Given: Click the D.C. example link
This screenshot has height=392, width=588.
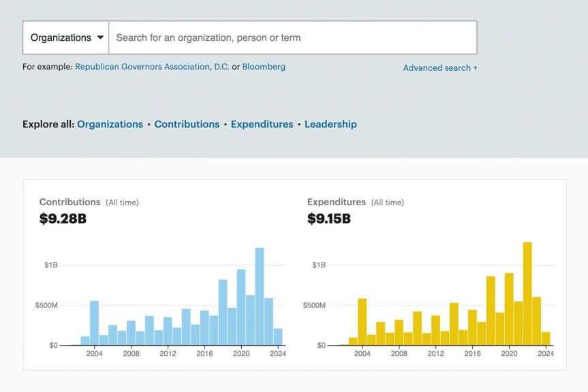Looking at the screenshot, I should 222,67.
